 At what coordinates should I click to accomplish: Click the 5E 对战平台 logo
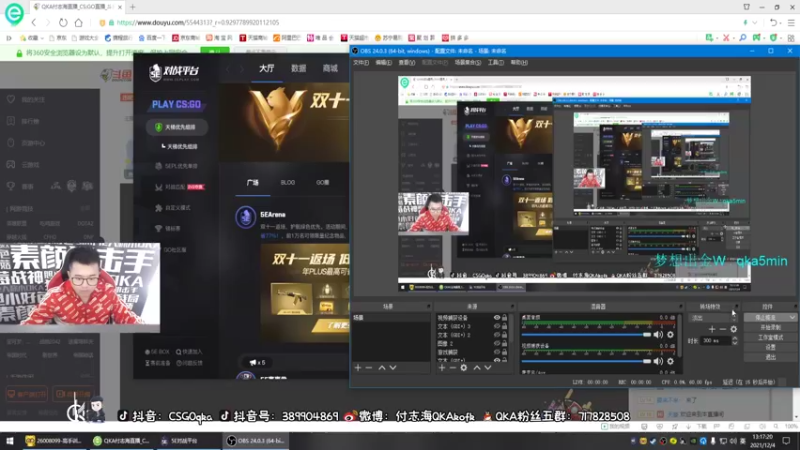(173, 72)
